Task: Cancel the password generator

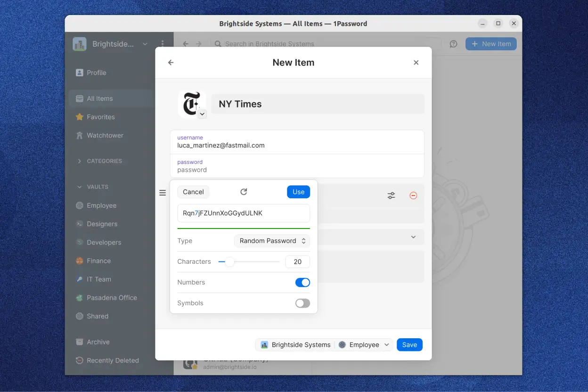Action: click(193, 192)
